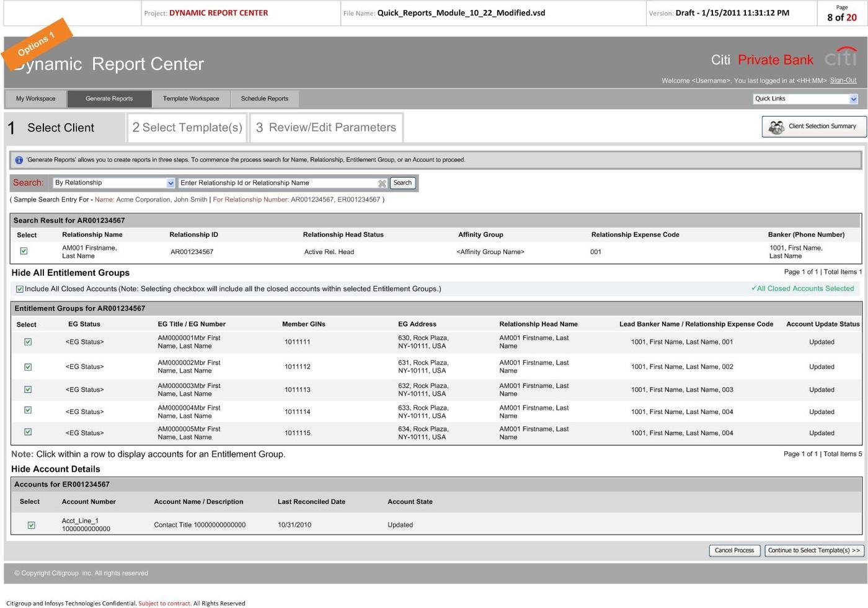Toggle the Include All Closed Accounts checkbox
The height and width of the screenshot is (608, 868).
tap(19, 288)
